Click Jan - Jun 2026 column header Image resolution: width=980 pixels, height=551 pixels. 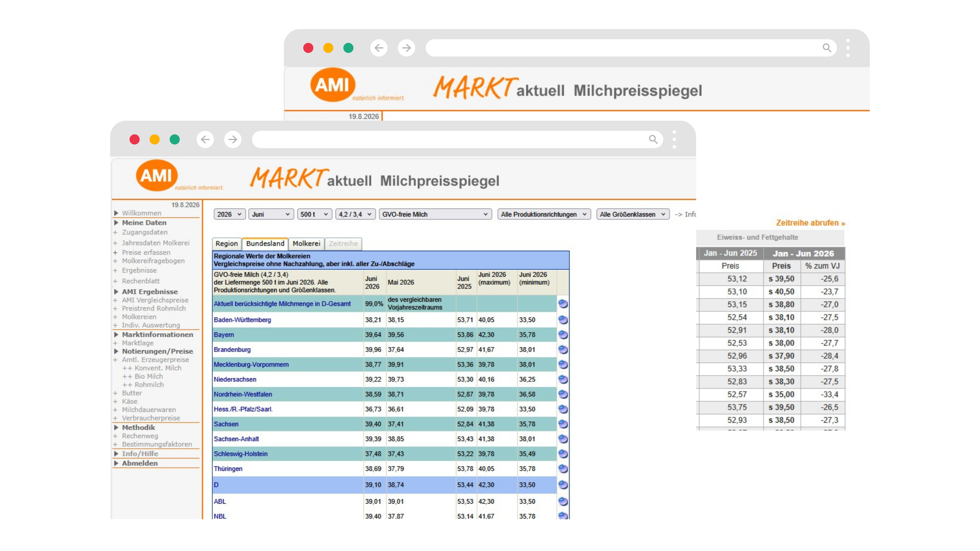coord(804,253)
